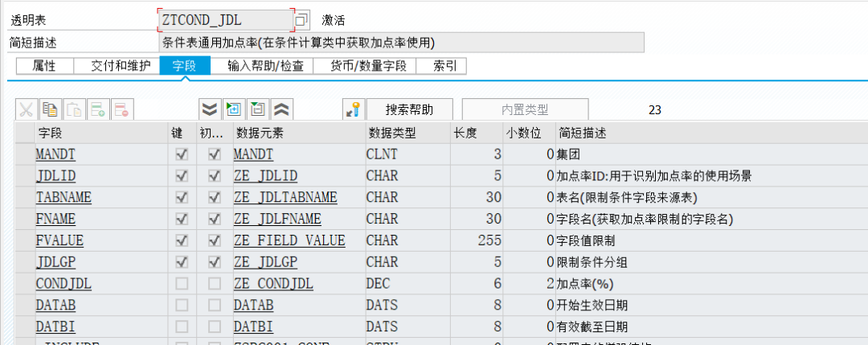The width and height of the screenshot is (868, 345).
Task: Click the TABNAME field name
Action: click(x=63, y=198)
